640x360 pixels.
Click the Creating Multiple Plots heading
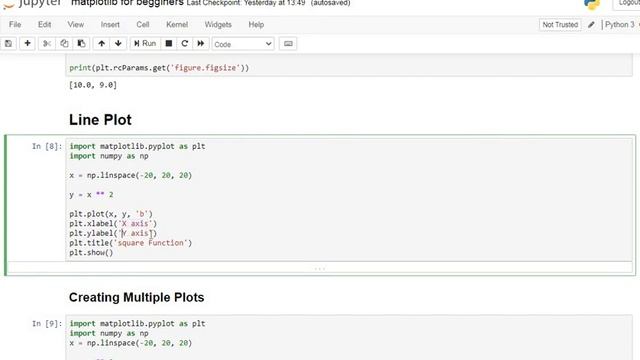136,297
